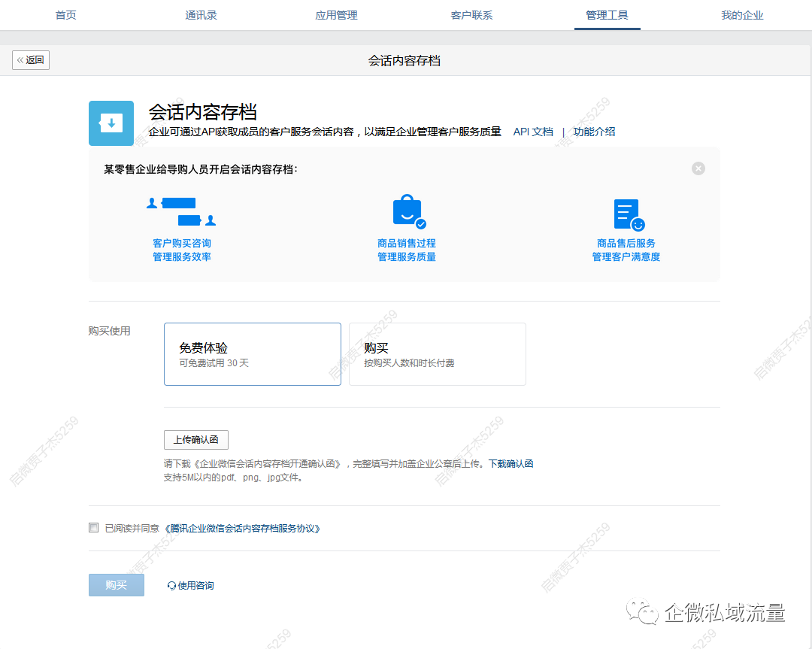Click the 购买使用 label
Viewport: 812px width, 649px height.
(109, 331)
